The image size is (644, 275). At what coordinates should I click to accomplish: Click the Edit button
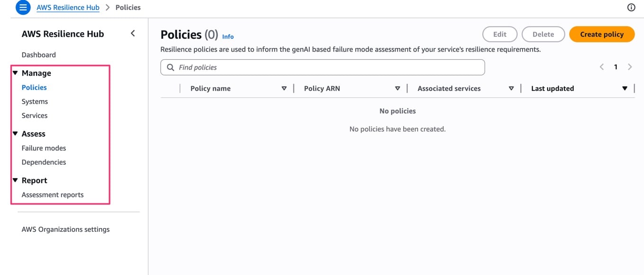(500, 34)
